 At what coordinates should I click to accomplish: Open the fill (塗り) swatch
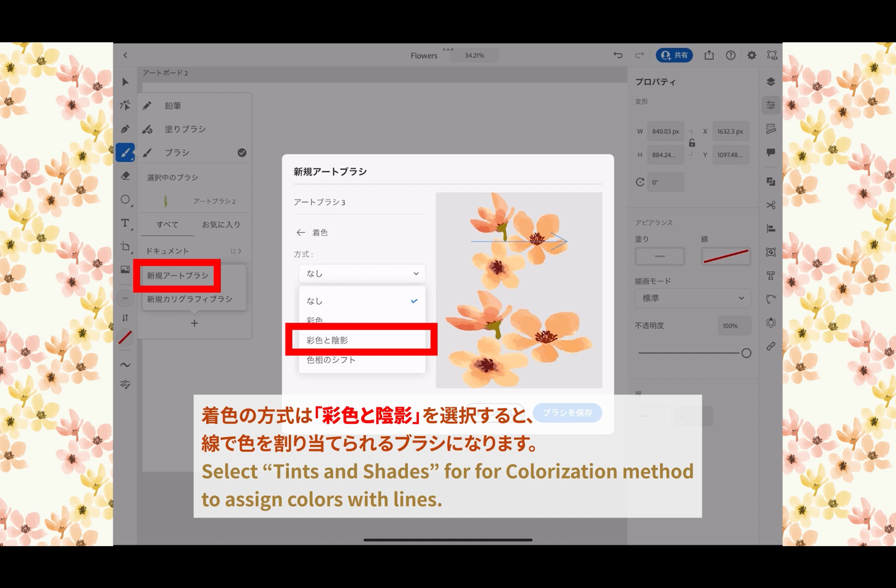pyautogui.click(x=659, y=256)
